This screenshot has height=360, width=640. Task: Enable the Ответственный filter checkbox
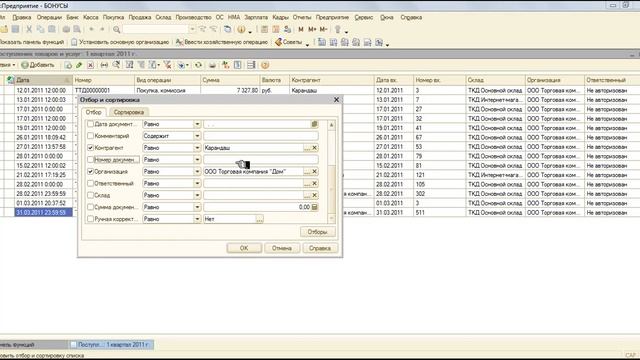(x=91, y=183)
